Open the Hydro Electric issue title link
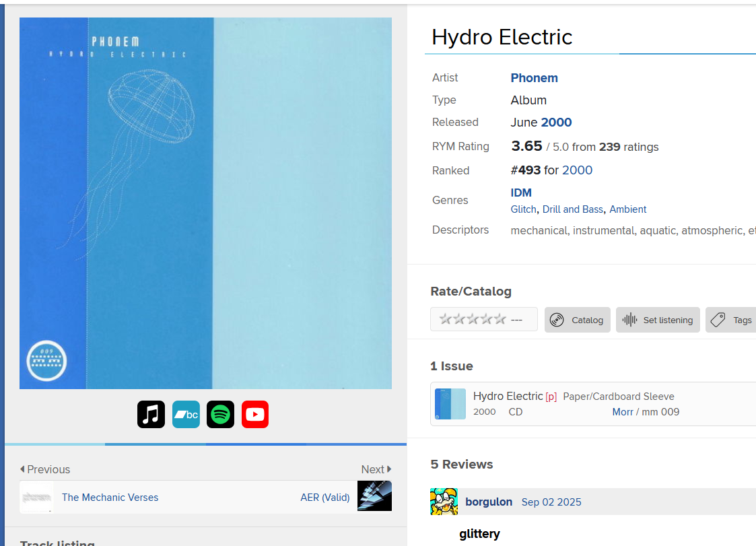Viewport: 756px width, 546px height. coord(508,397)
